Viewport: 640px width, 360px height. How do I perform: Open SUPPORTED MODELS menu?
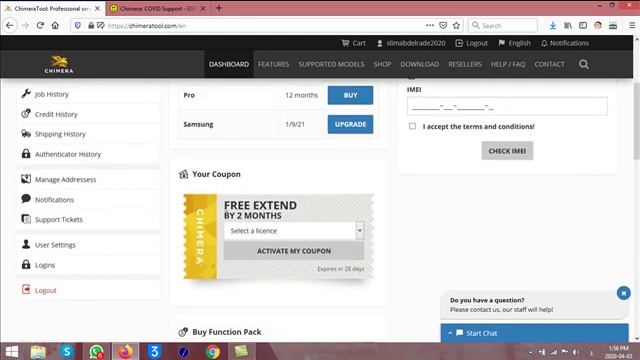click(x=331, y=64)
